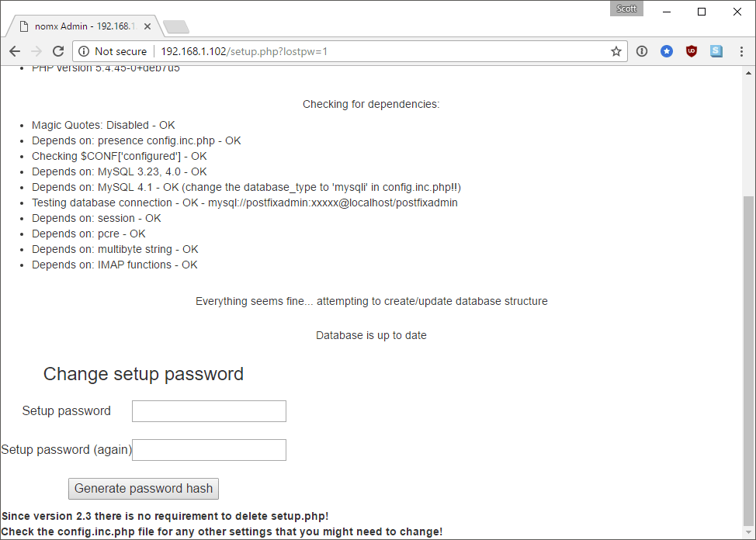The image size is (756, 540).
Task: Open the Chrome three-dot menu
Action: click(741, 51)
